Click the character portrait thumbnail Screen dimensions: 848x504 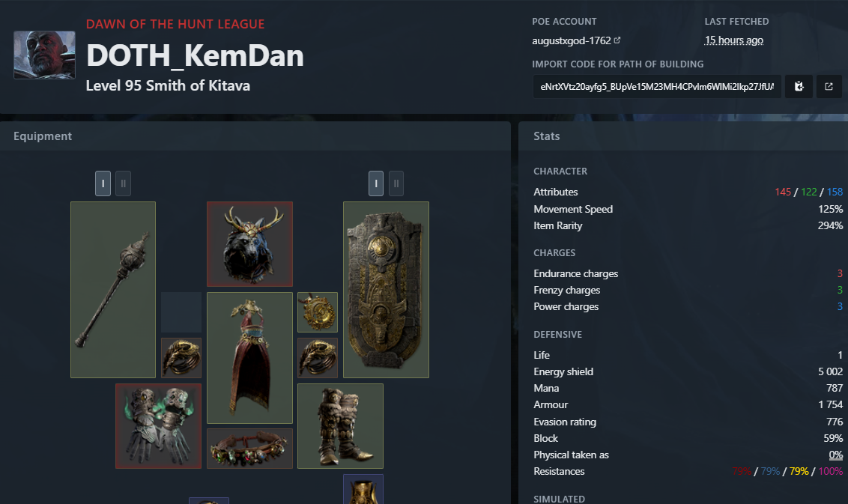(44, 55)
